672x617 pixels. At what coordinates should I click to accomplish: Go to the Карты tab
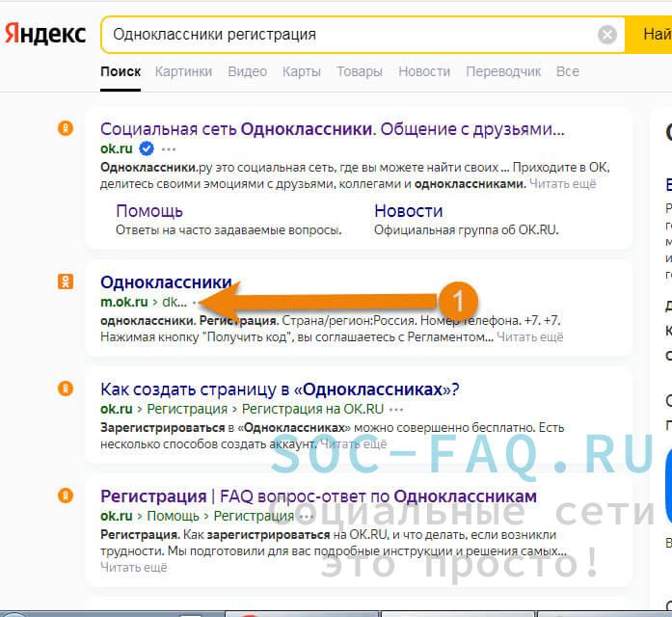click(301, 71)
